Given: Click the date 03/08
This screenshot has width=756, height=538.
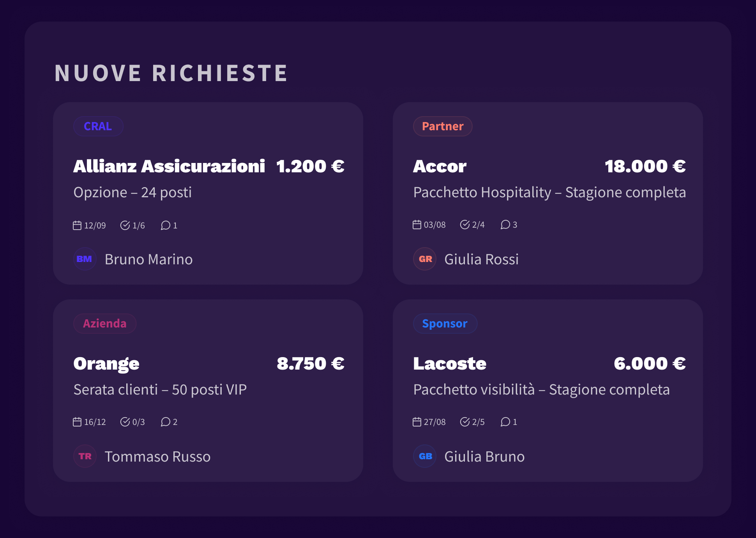Looking at the screenshot, I should 435,225.
